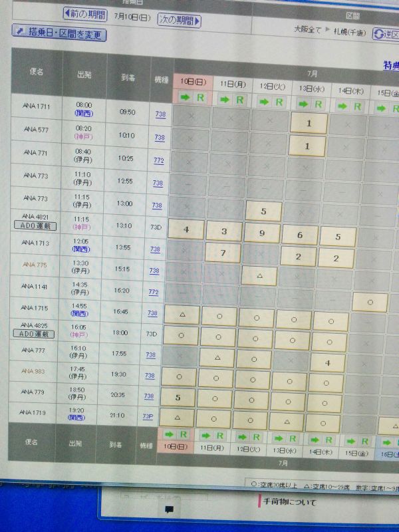Viewport: 399px width, 532px height.
Task: Open the 738 aircraft link for ANA 577
Action: (160, 137)
